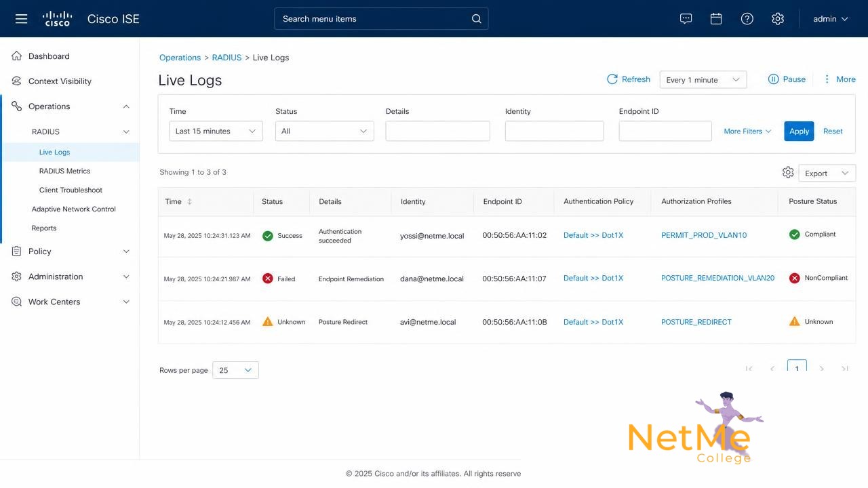
Task: Focus the Search menu items box
Action: (381, 19)
